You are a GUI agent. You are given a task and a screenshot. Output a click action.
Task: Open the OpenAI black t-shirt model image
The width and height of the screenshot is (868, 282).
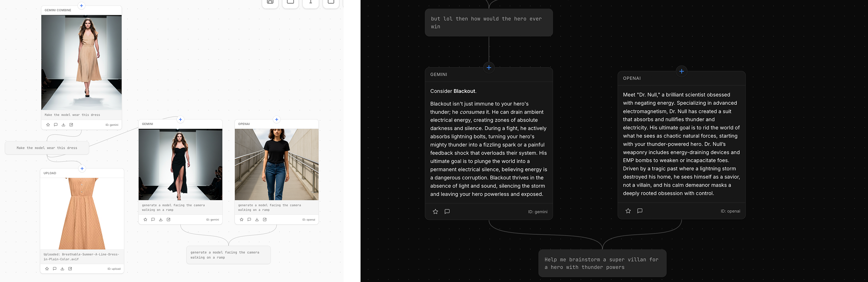coord(277,164)
